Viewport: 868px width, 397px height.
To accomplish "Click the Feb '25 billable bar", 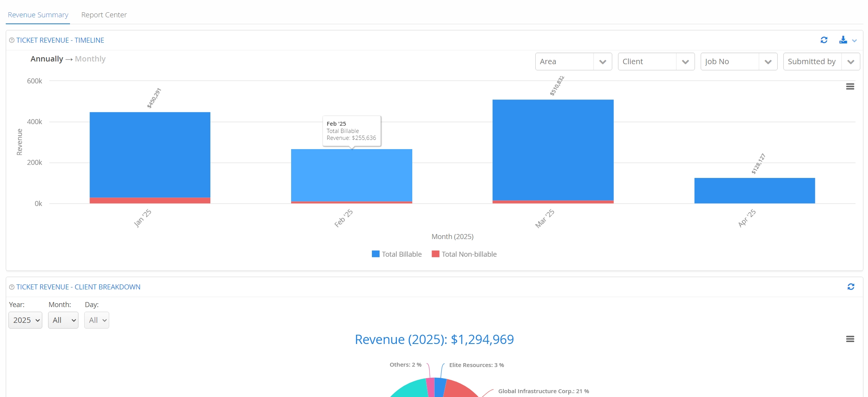I will 352,175.
